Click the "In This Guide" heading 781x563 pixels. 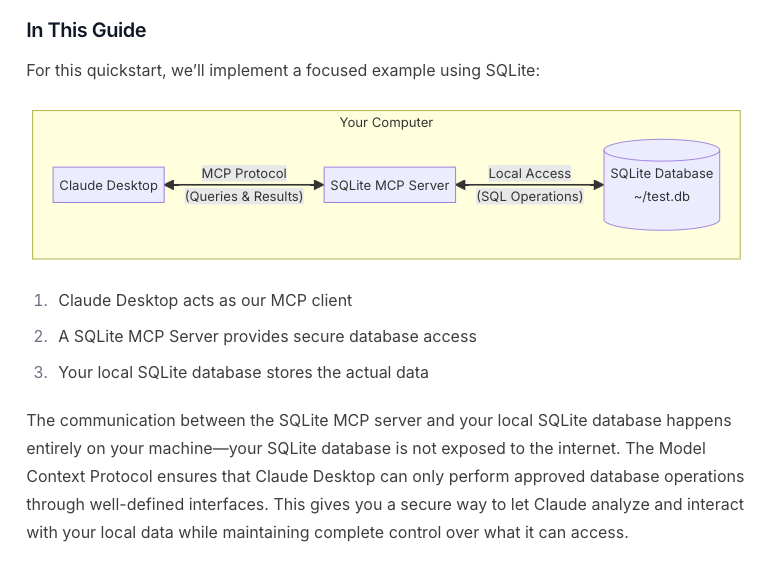pos(86,31)
